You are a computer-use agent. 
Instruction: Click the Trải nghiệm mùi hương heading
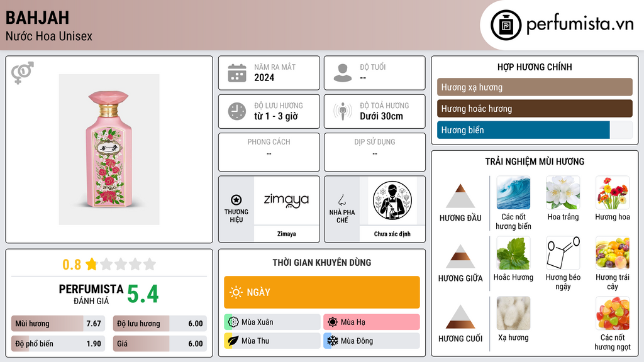pos(535,162)
